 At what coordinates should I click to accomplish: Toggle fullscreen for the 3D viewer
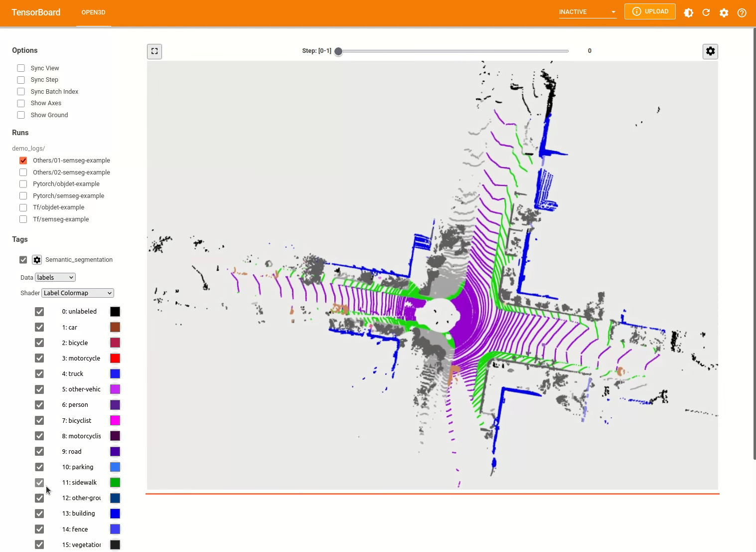tap(154, 51)
